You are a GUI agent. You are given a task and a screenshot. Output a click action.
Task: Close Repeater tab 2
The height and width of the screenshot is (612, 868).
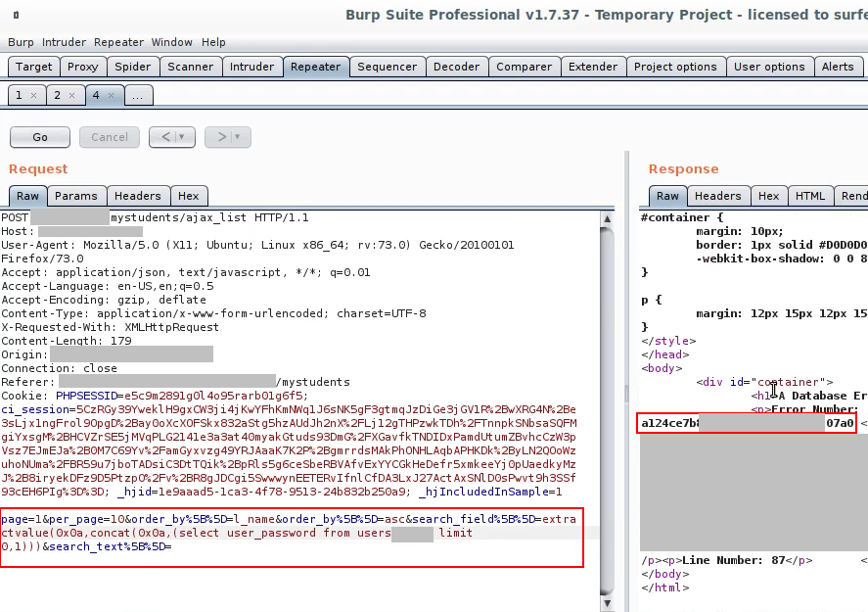click(72, 96)
